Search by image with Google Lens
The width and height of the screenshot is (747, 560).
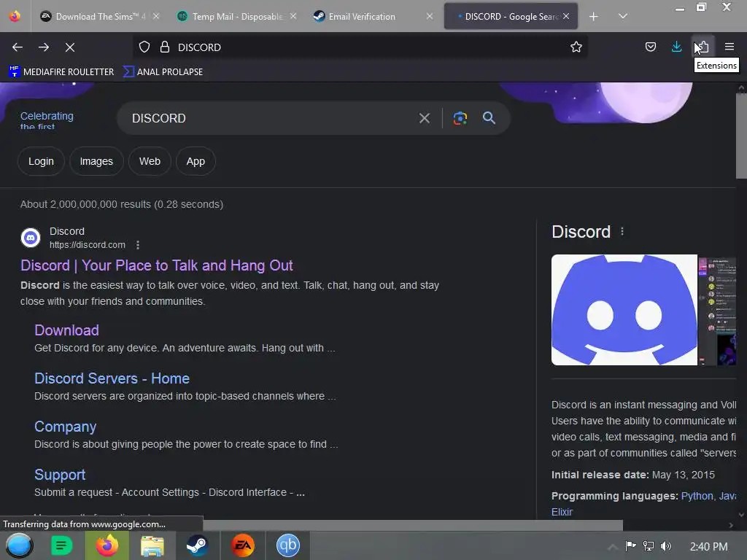pos(460,118)
